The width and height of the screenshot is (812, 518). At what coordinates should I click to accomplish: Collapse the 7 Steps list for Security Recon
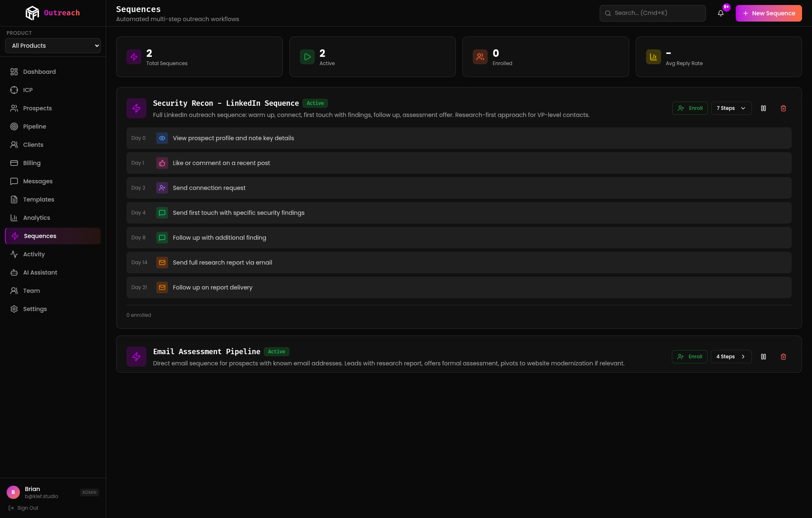(x=731, y=108)
